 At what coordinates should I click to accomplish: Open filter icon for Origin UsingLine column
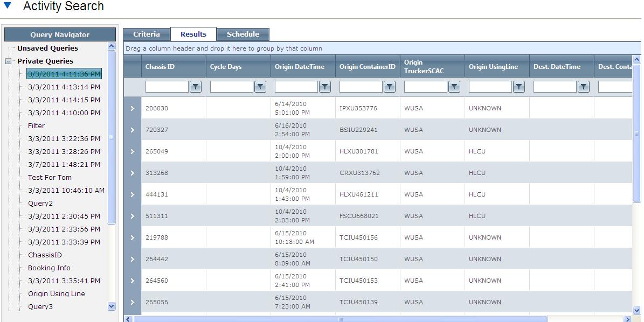519,87
